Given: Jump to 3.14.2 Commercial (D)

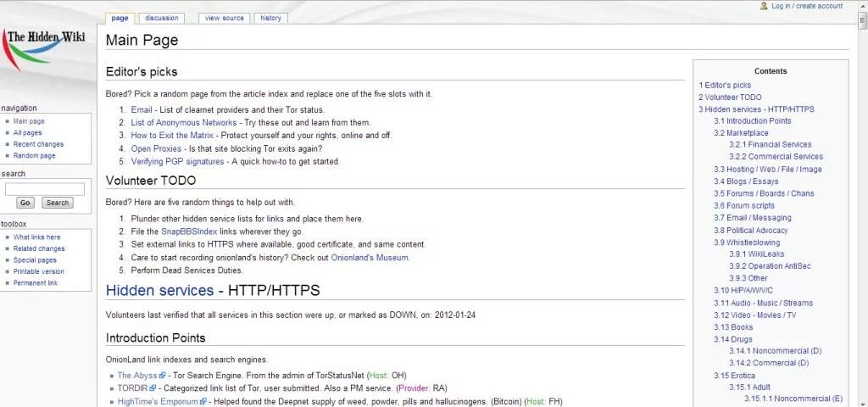Looking at the screenshot, I should click(769, 363).
